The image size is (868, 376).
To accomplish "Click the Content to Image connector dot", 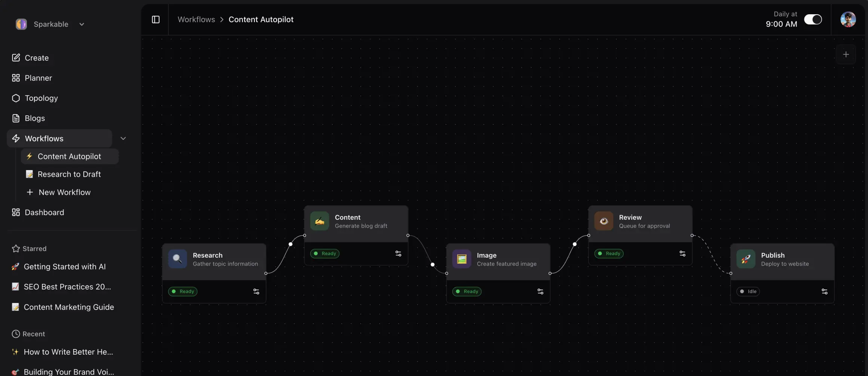I will 433,264.
